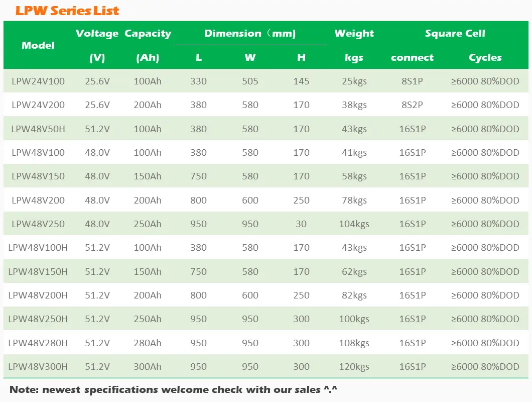532x402 pixels.
Task: Click the 'Weight' column header
Action: pyautogui.click(x=354, y=33)
